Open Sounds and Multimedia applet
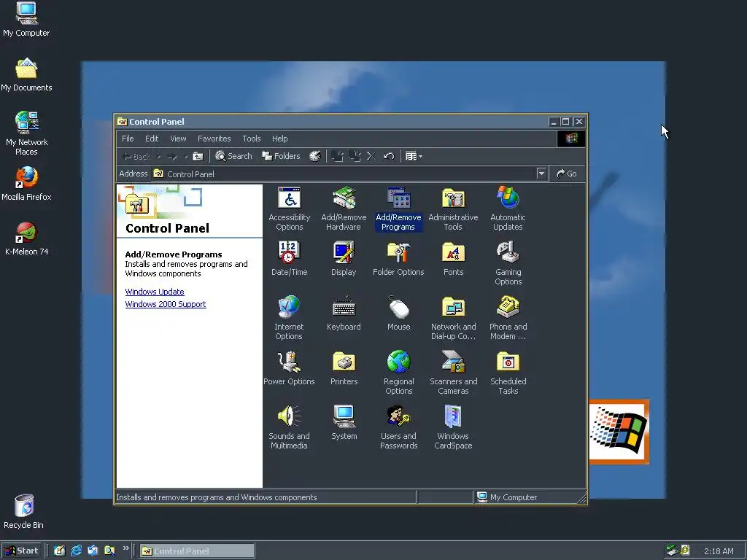The height and width of the screenshot is (560, 747). point(289,427)
